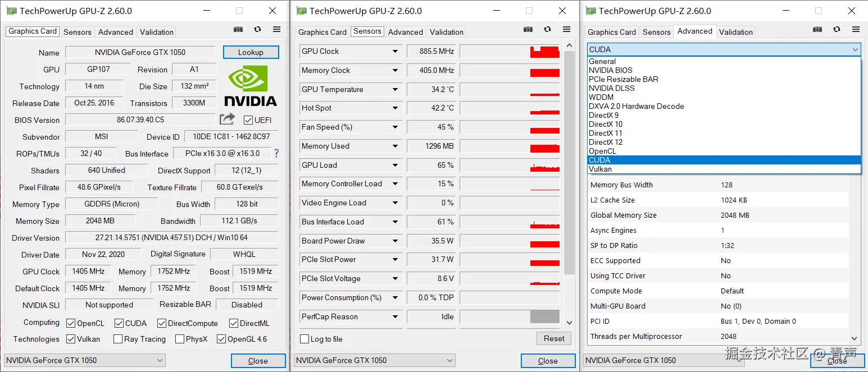Open hamburger menu in Advanced window
Screen dimensions: 868x372
click(856, 29)
